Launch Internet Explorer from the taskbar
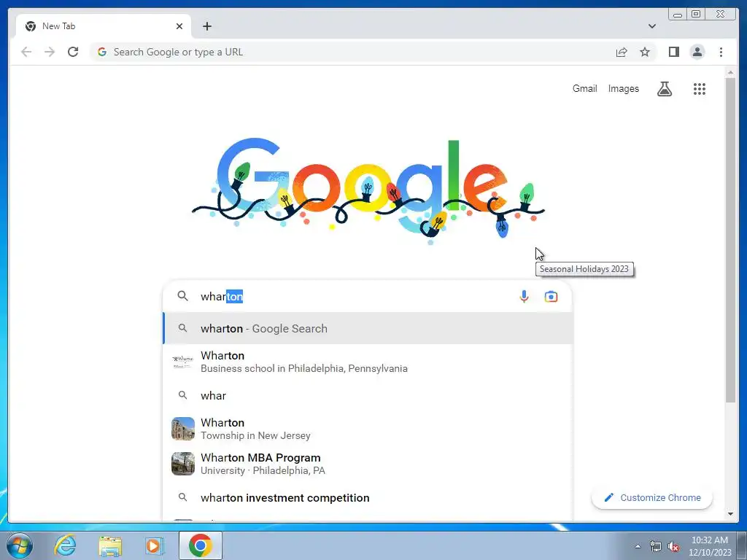This screenshot has height=560, width=747. point(65,545)
